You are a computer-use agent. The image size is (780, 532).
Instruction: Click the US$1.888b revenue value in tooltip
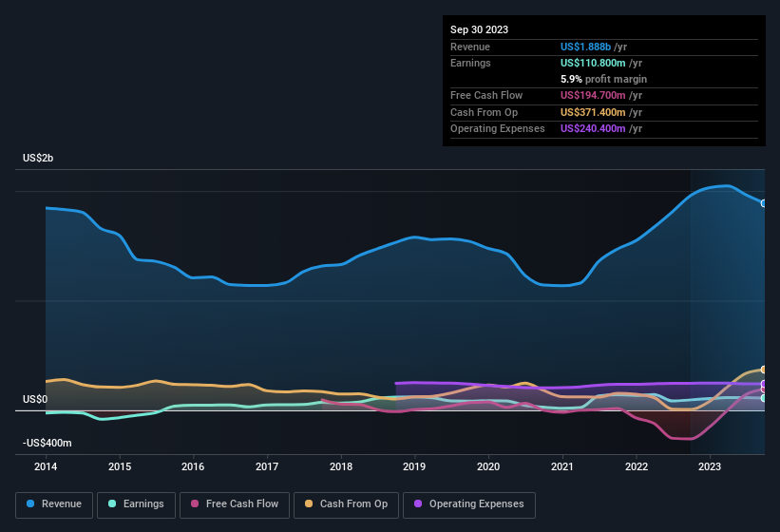pos(586,47)
